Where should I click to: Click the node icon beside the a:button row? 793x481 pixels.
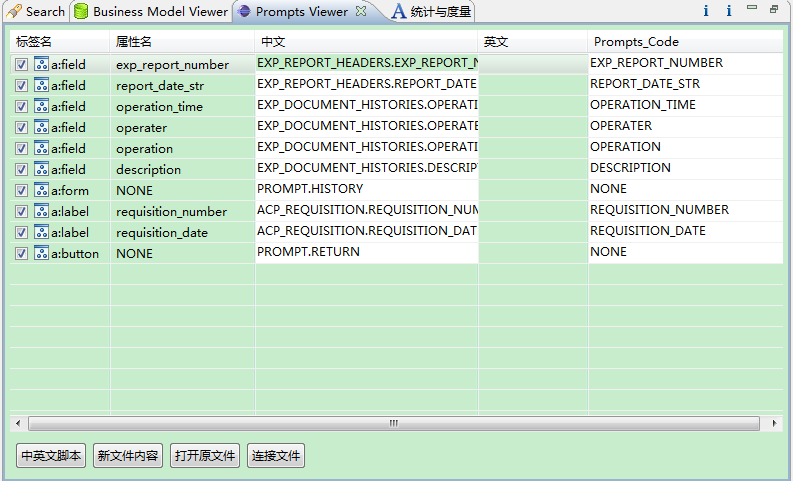pyautogui.click(x=41, y=253)
